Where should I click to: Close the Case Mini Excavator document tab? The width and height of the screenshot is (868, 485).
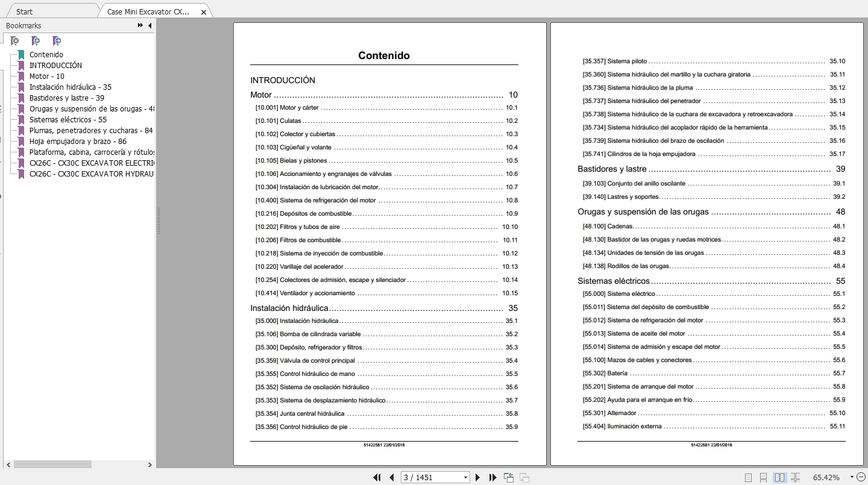tap(204, 12)
